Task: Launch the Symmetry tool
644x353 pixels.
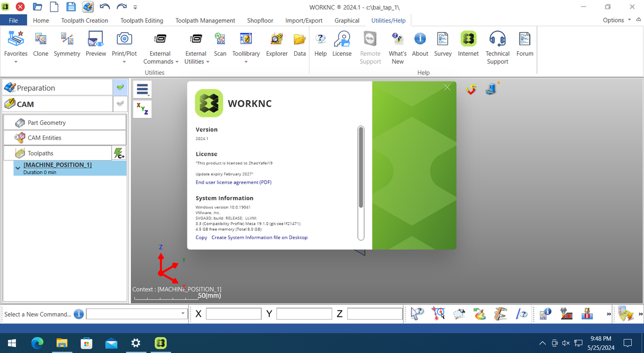Action: 67,44
